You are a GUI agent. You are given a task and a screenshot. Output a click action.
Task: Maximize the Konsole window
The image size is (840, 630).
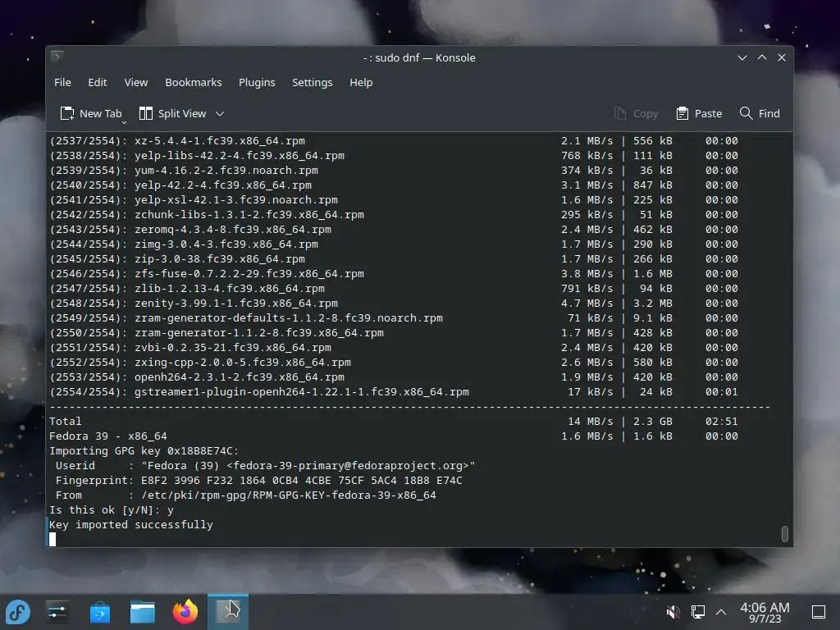pos(762,58)
